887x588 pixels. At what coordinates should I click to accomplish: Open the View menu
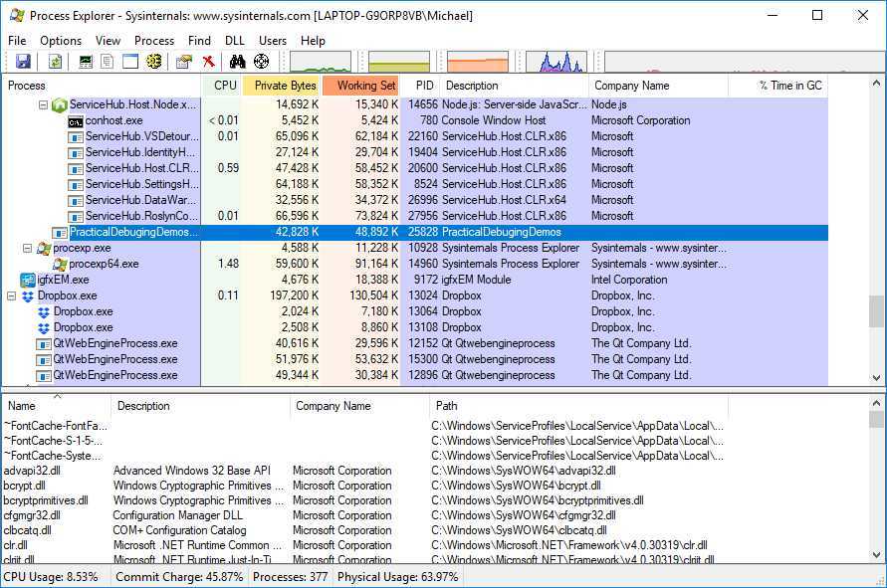click(108, 41)
